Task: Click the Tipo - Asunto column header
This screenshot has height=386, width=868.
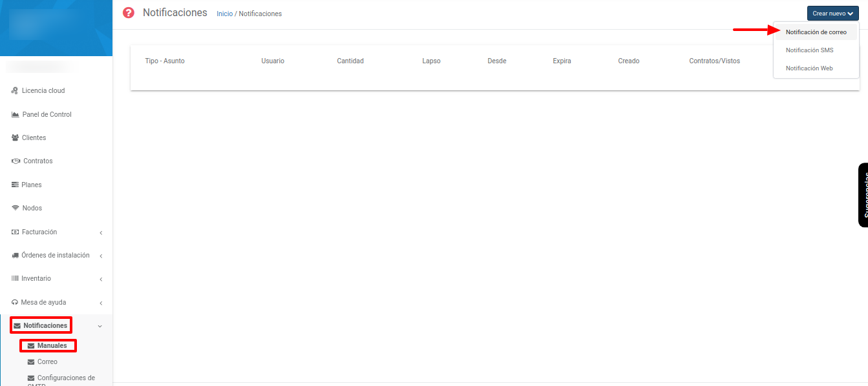Action: click(x=165, y=61)
